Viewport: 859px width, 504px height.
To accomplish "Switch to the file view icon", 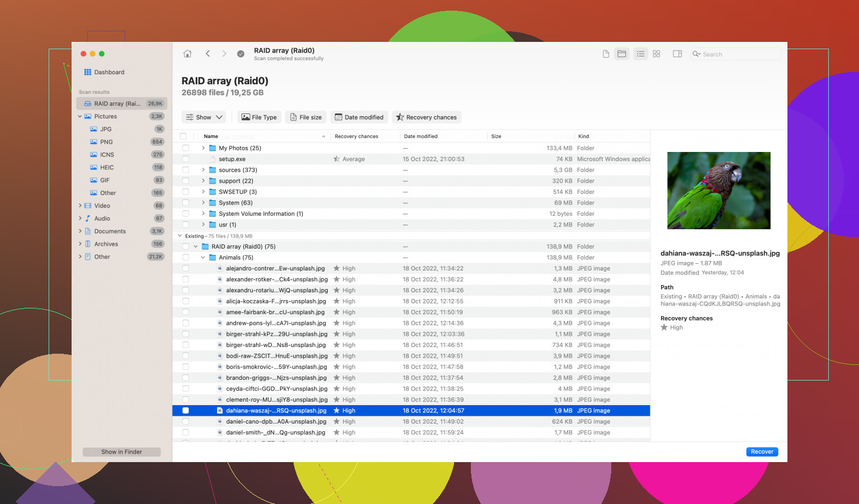I will (x=606, y=54).
